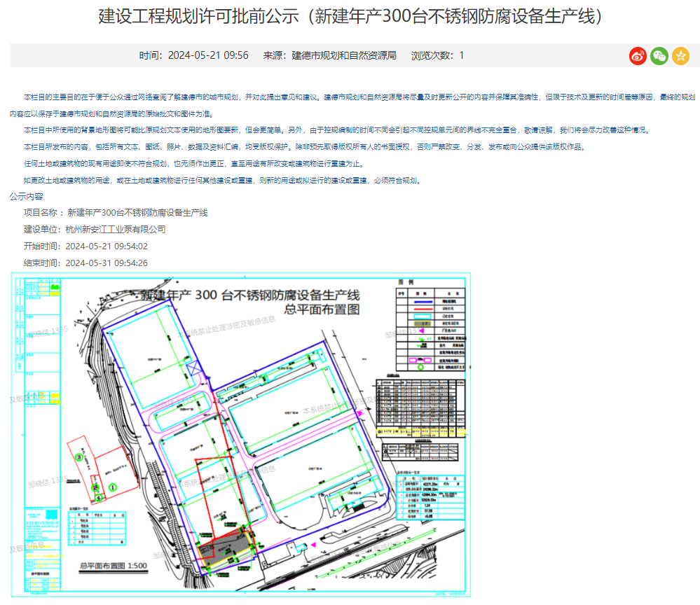
Task: Share the notice via WeChat icon
Action: [x=659, y=56]
